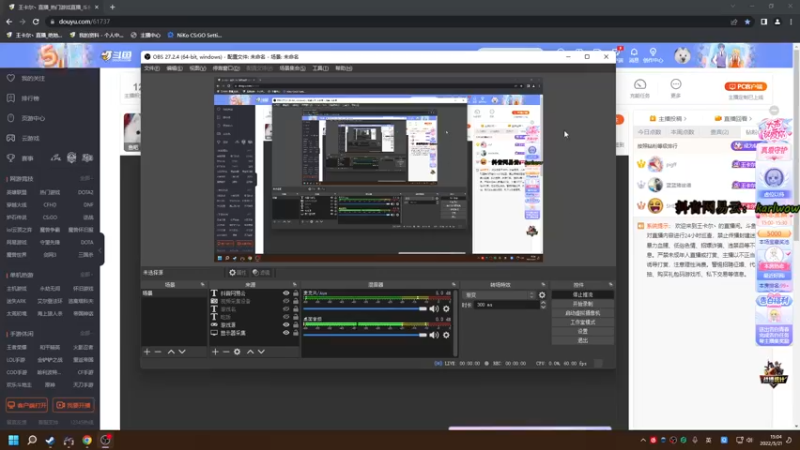Open OBS 文件 (File) menu
The width and height of the screenshot is (800, 450).
coord(152,68)
